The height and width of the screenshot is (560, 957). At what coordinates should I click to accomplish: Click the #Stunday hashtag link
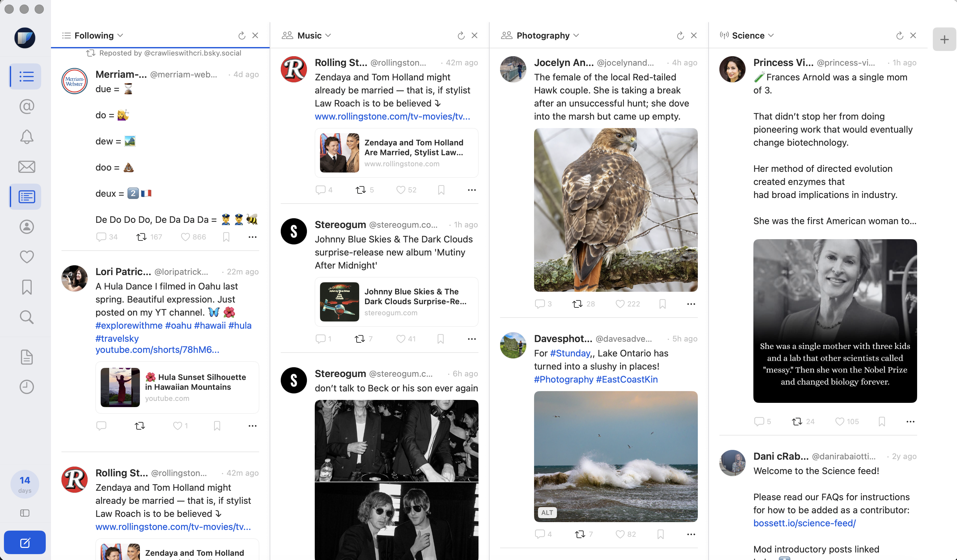[x=570, y=353]
